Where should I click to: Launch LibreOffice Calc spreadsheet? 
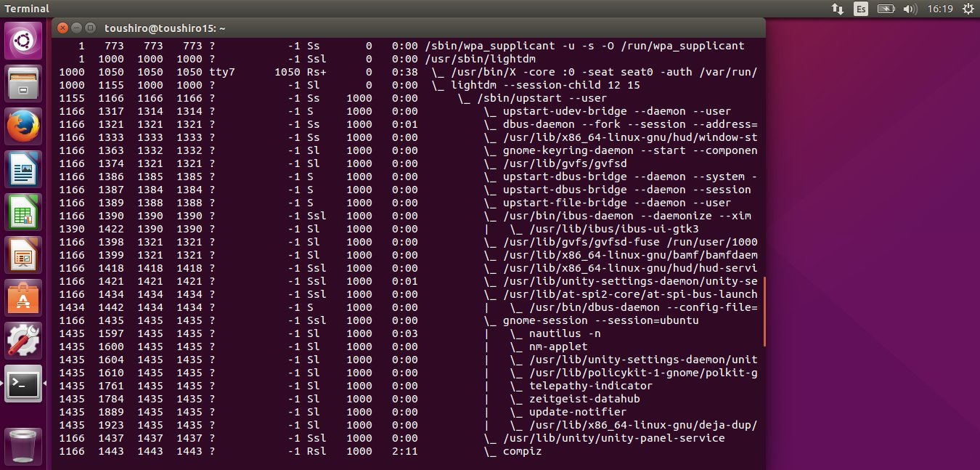(x=23, y=214)
